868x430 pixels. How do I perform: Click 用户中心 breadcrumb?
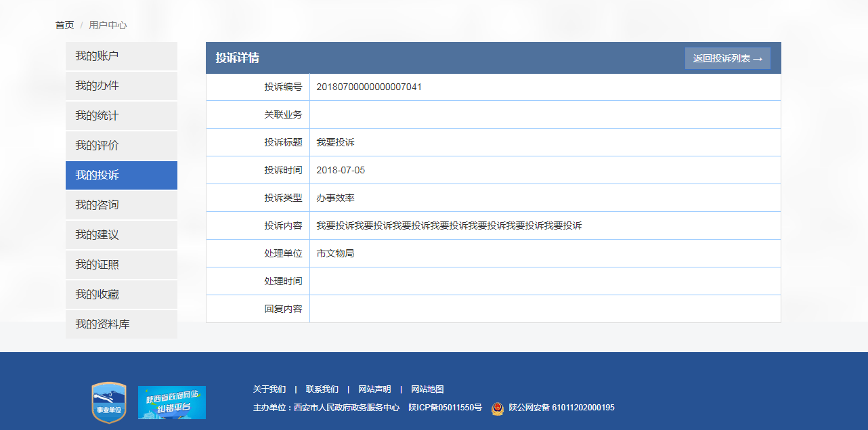[108, 25]
